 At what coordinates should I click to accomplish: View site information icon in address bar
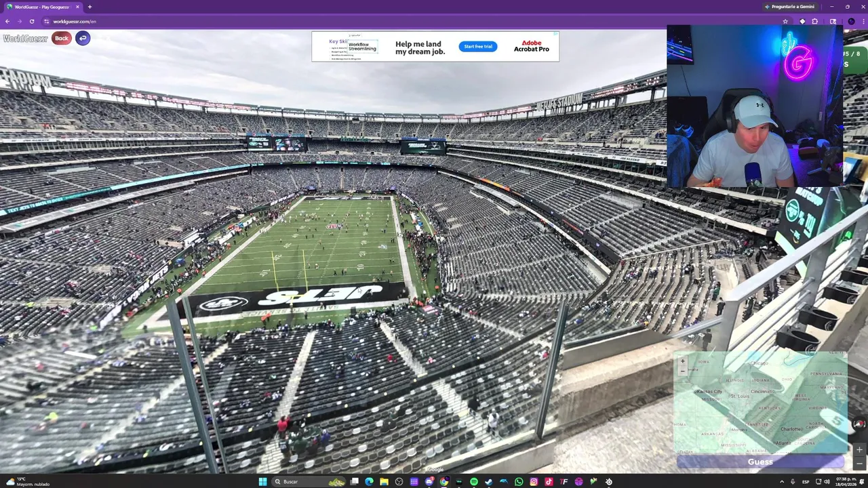(47, 21)
